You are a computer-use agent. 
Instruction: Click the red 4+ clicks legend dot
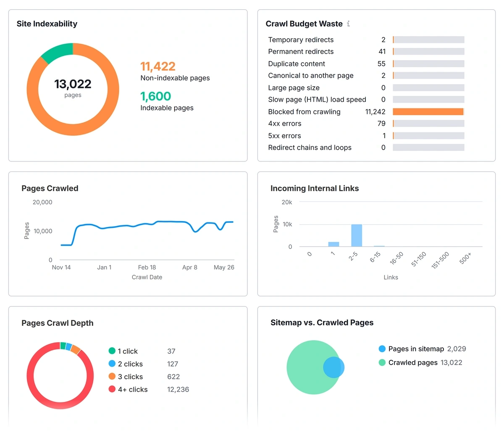[x=112, y=389]
